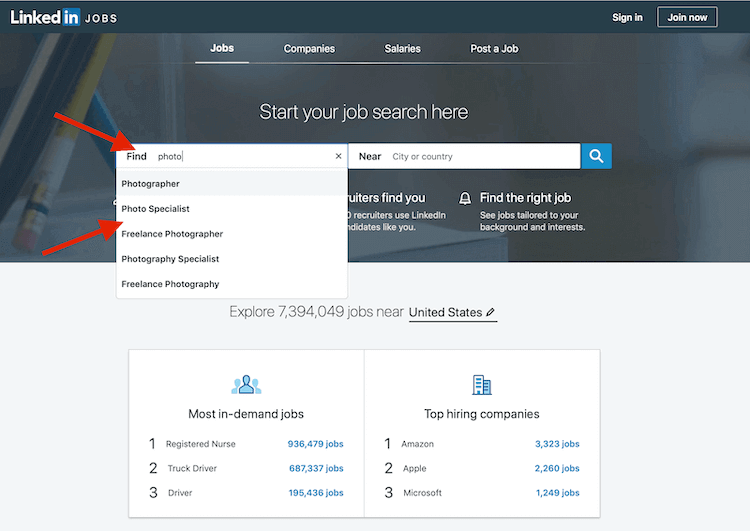Click the top hiring companies building icon
This screenshot has height=531, width=750.
[x=481, y=385]
